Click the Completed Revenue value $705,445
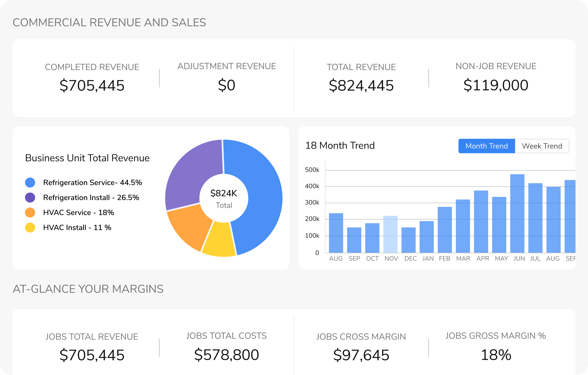Screen dimensions: 588x375 click(x=92, y=85)
